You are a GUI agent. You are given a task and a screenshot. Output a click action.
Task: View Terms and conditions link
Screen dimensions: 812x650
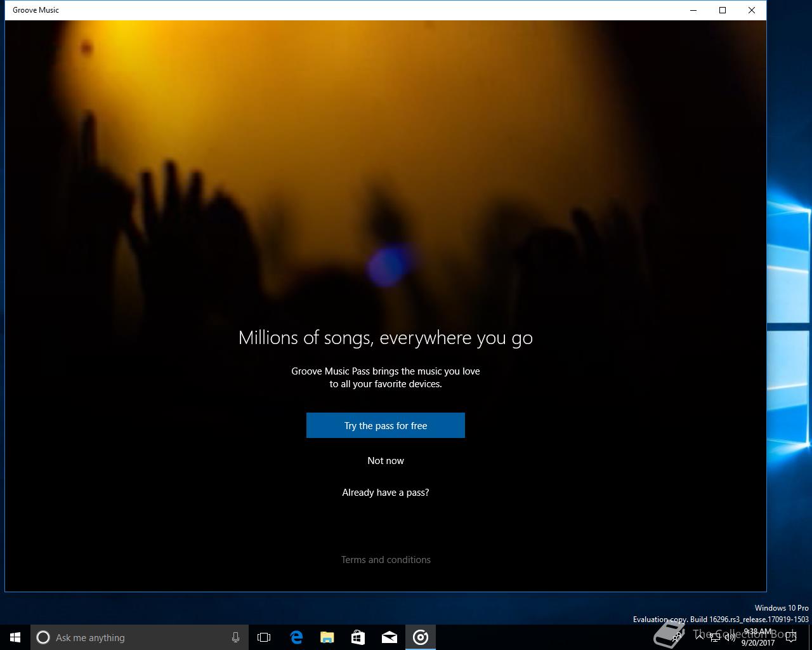point(386,560)
